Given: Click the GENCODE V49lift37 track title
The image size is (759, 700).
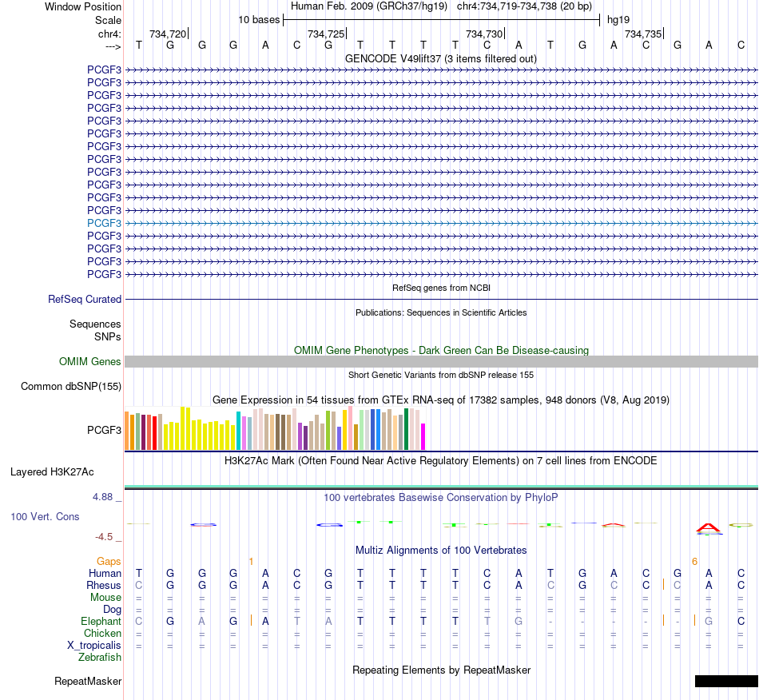Looking at the screenshot, I should click(441, 58).
